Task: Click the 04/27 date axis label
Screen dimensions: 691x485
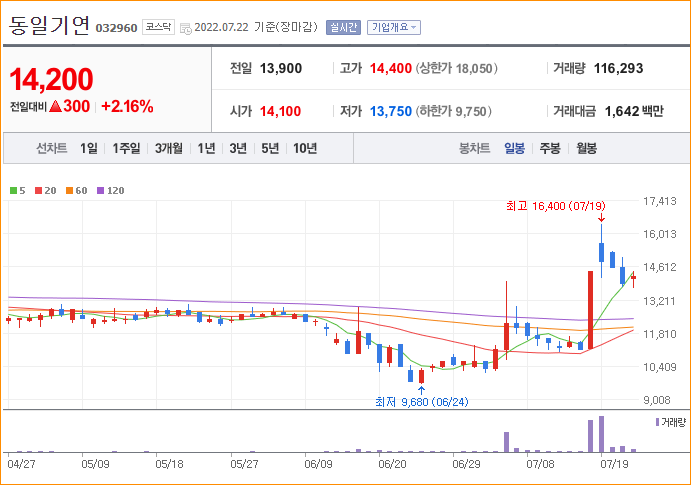Action: pyautogui.click(x=22, y=464)
